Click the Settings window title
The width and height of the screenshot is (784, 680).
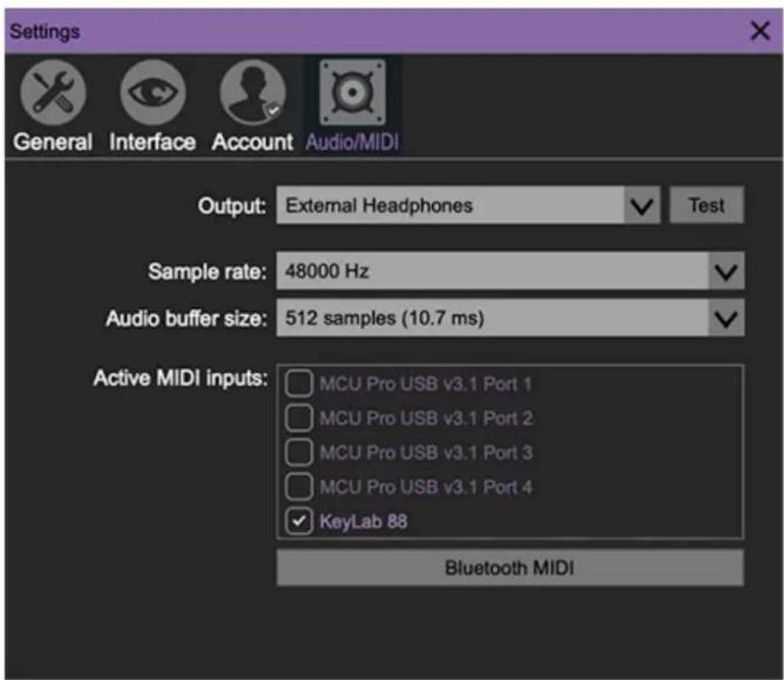[45, 32]
